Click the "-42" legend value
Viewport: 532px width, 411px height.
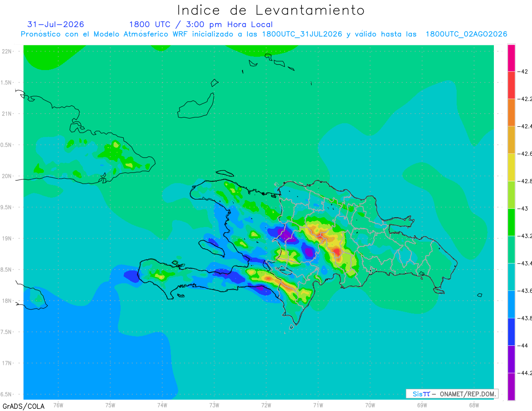point(523,71)
